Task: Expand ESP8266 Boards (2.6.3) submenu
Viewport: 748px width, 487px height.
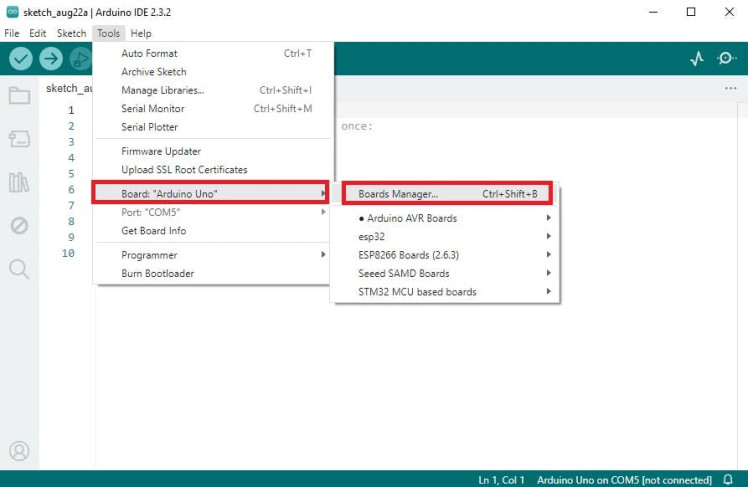Action: 445,255
